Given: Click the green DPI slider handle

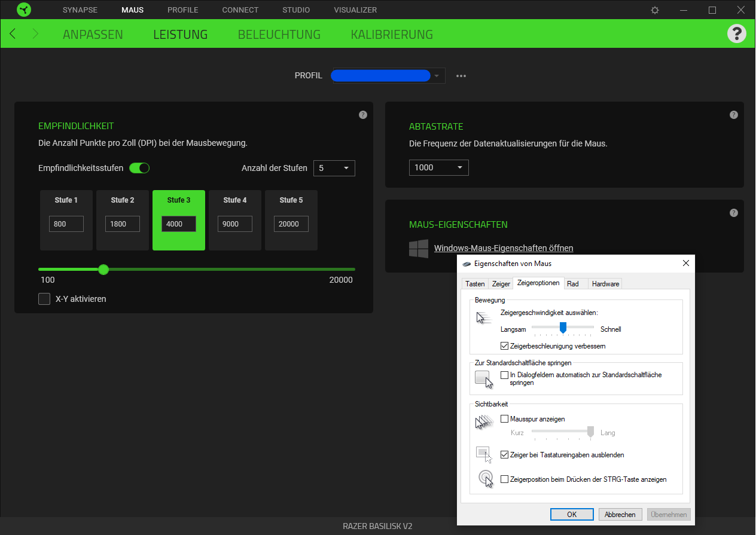Looking at the screenshot, I should (x=103, y=270).
